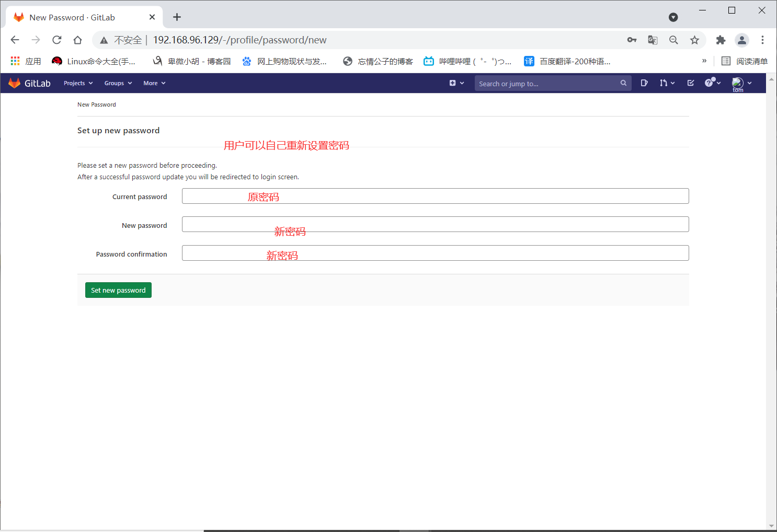Viewport: 777px width, 532px height.
Task: Bookmark this page with star icon
Action: (x=694, y=40)
